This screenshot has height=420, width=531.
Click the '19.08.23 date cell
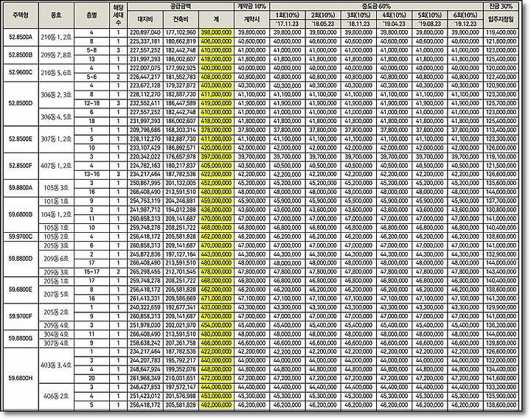[430, 24]
